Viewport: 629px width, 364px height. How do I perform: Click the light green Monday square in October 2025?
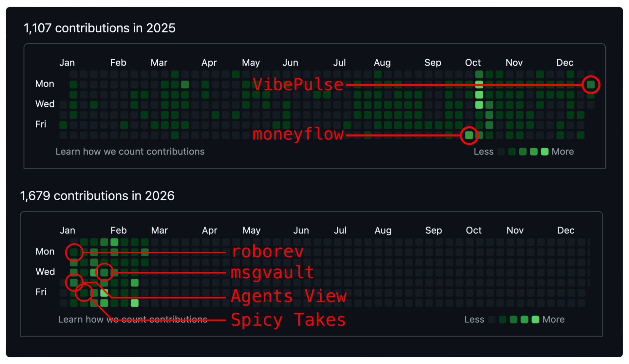pyautogui.click(x=479, y=84)
